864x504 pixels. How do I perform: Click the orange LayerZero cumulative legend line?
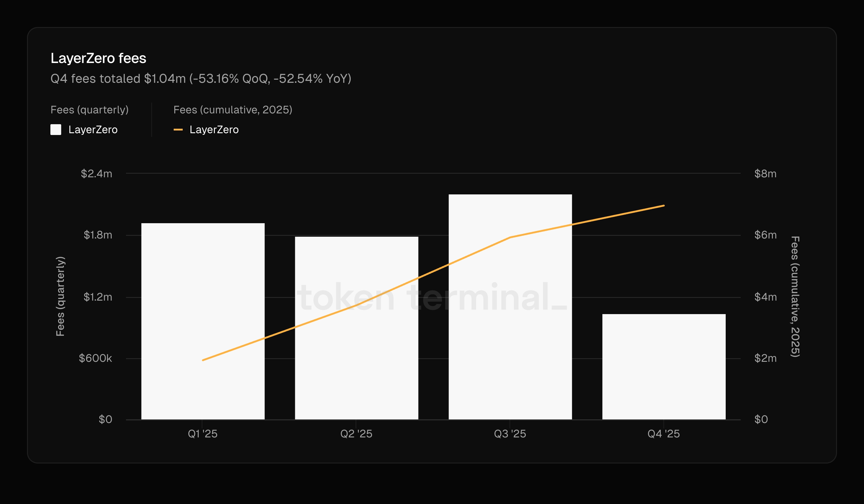[178, 130]
